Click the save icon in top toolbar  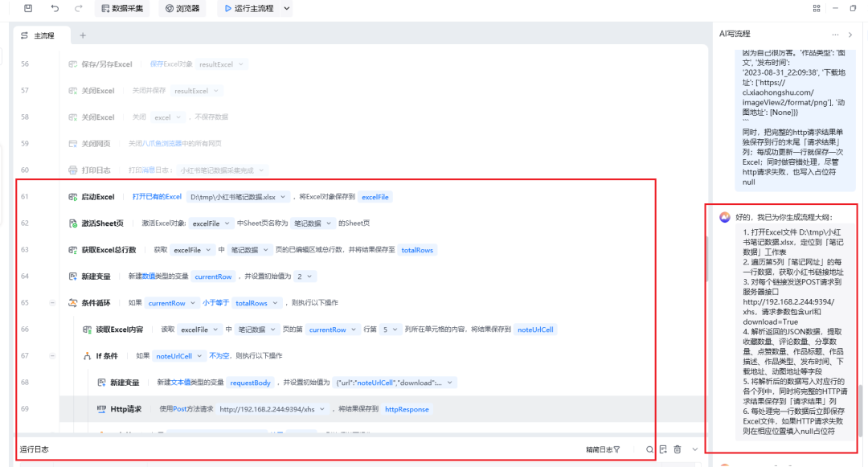tap(28, 8)
